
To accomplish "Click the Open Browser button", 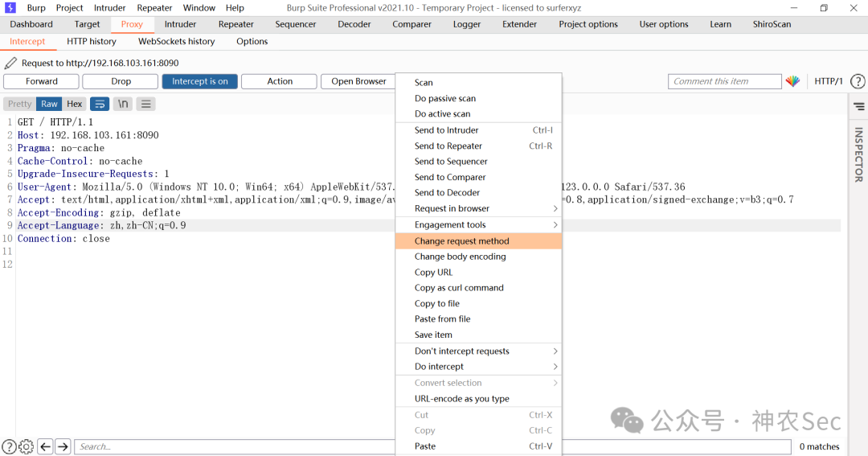I will 358,81.
